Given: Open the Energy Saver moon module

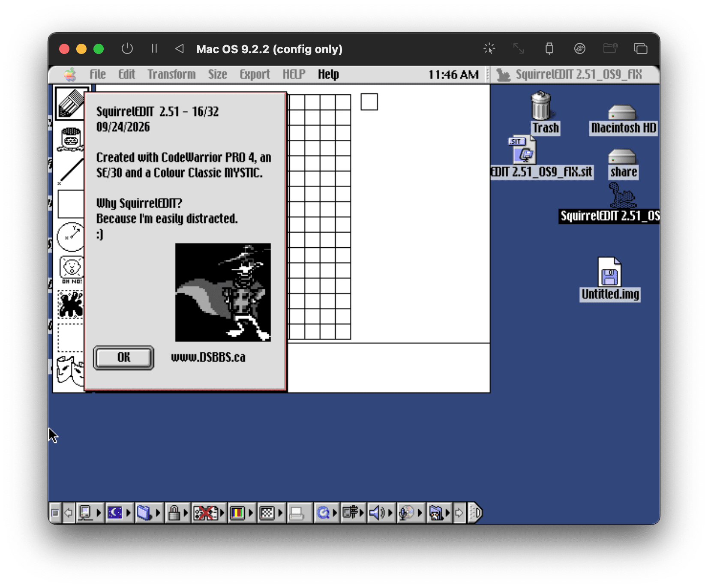Looking at the screenshot, I should [x=119, y=513].
